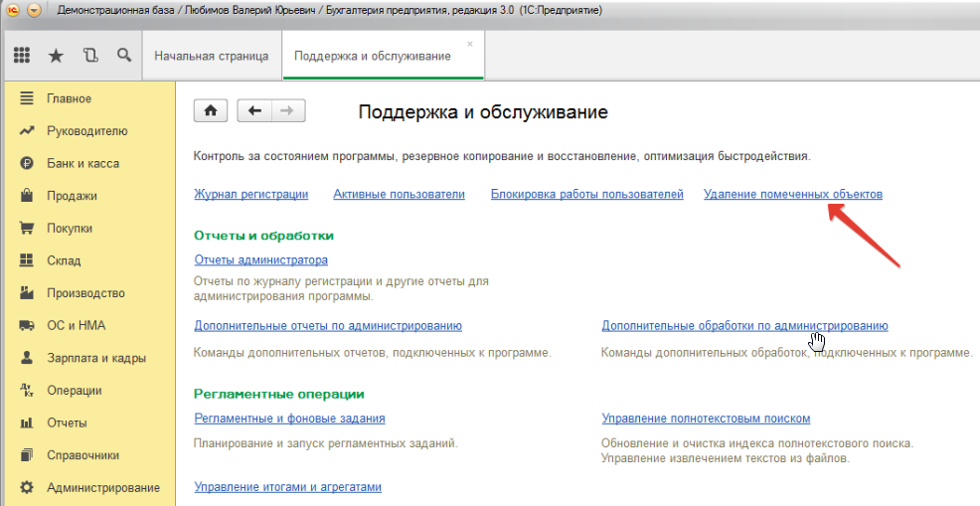Open Favorites star icon
The width and height of the screenshot is (980, 506).
(56, 56)
